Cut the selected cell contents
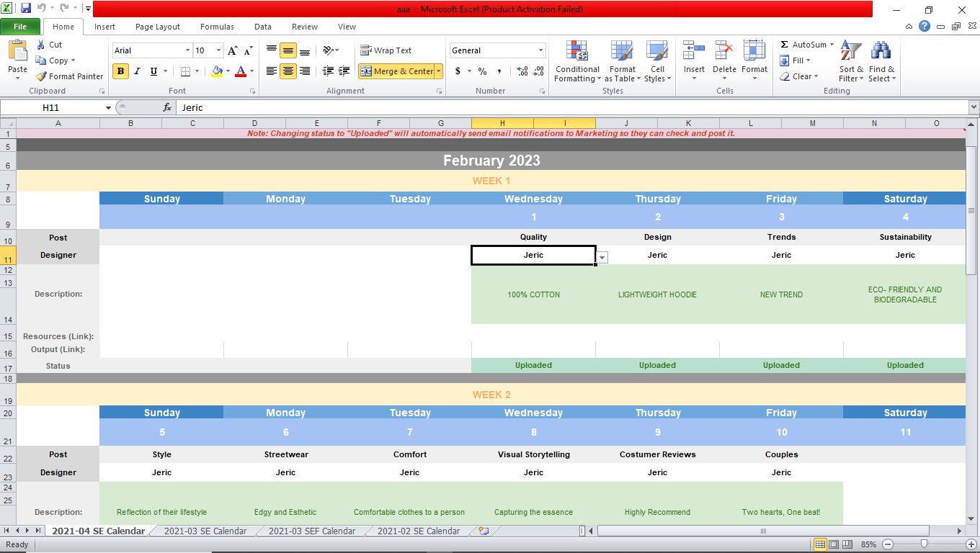 coord(49,45)
